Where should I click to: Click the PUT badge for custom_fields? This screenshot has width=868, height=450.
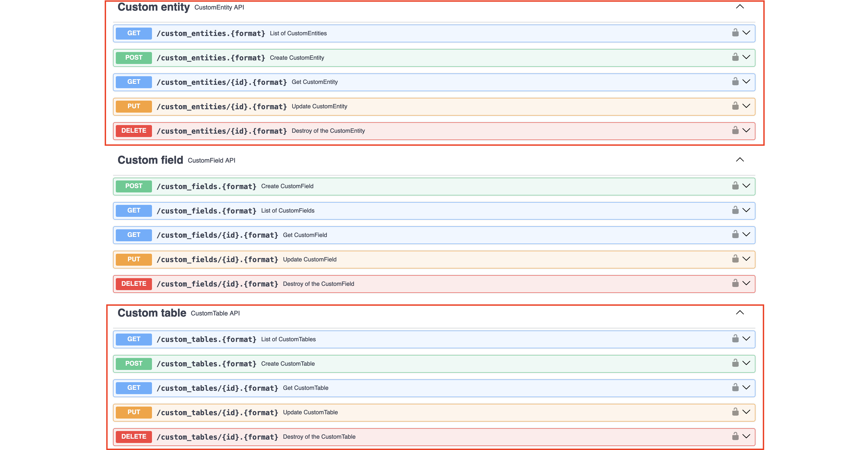click(134, 259)
